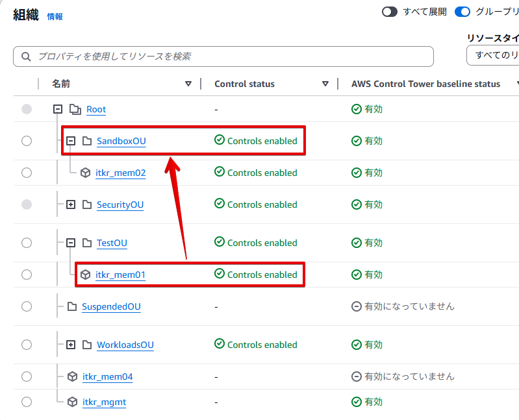
Task: Click the search magnifier icon in resource search
Action: [x=27, y=56]
